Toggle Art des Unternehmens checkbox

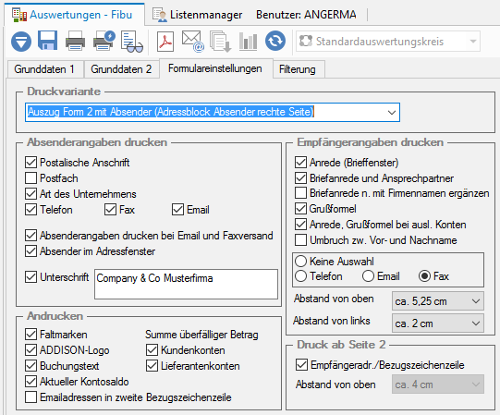click(x=31, y=194)
